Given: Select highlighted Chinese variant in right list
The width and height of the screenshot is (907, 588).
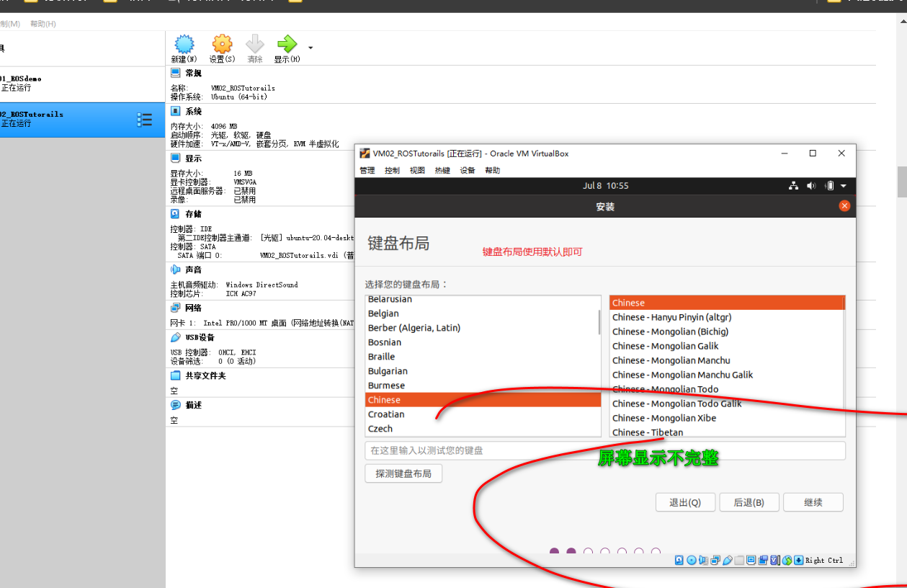Looking at the screenshot, I should 727,303.
